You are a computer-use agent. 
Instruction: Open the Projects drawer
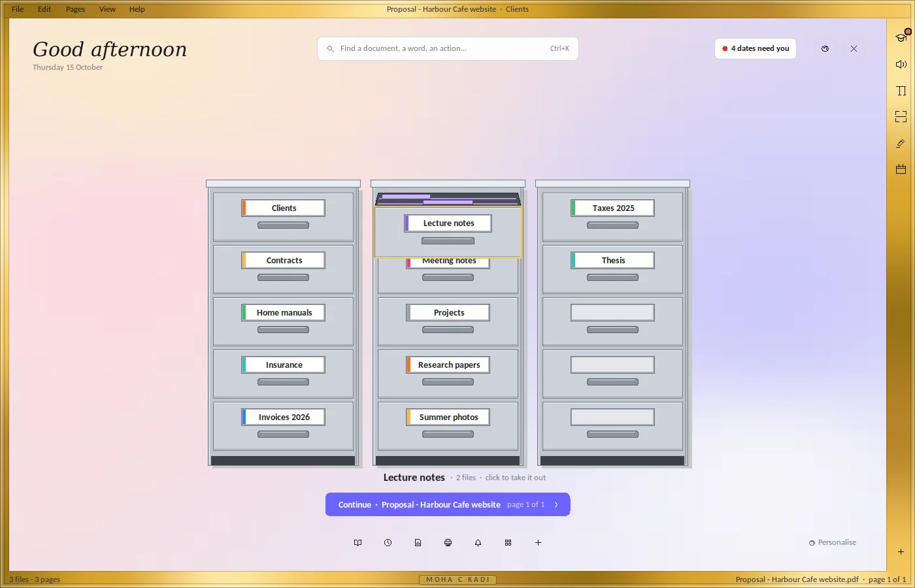click(x=448, y=321)
